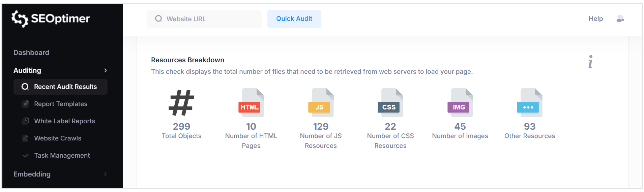This screenshot has height=192, width=644.
Task: Click the Total Objects hash icon
Action: click(x=181, y=103)
